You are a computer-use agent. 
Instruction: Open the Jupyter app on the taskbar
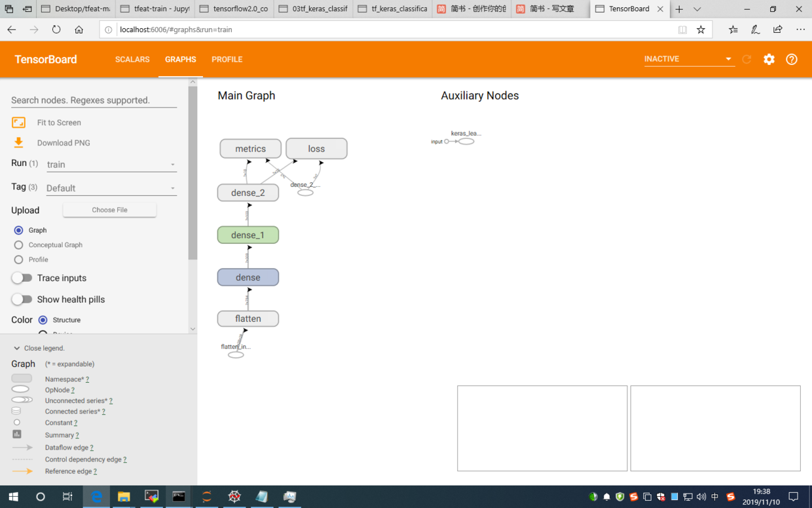click(207, 497)
